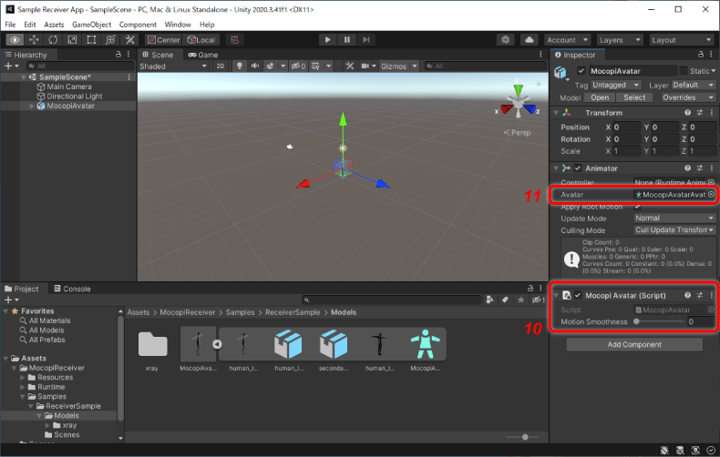
Task: Click the model Select button
Action: pyautogui.click(x=634, y=97)
